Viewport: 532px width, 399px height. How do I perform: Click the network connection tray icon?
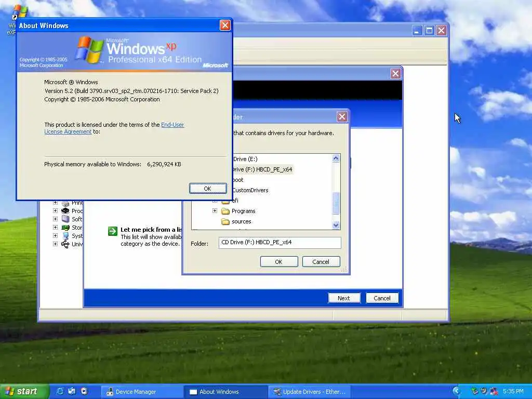pyautogui.click(x=494, y=392)
